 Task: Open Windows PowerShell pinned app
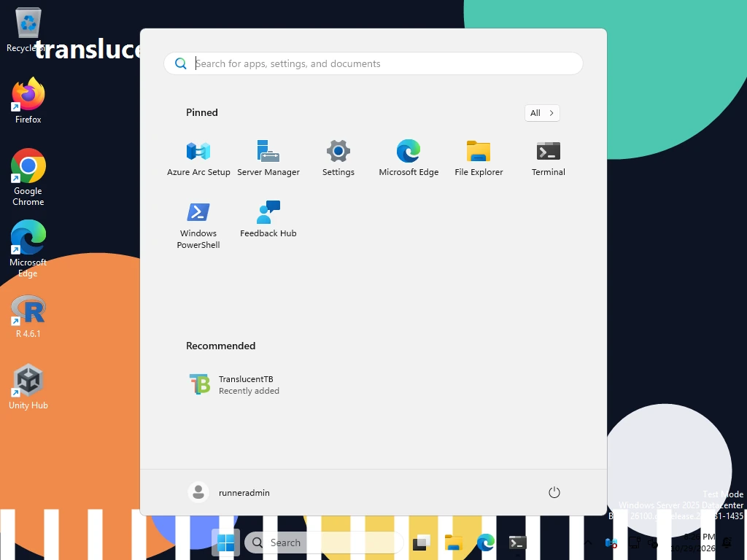[198, 225]
